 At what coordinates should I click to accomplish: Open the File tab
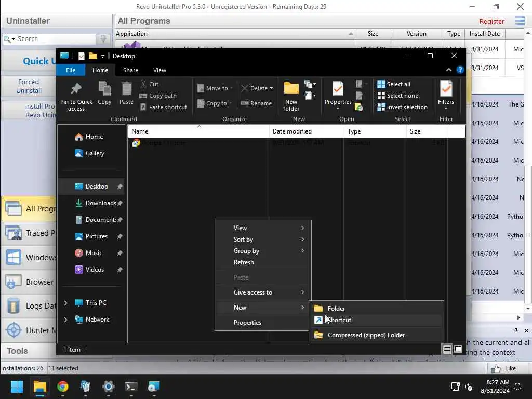[71, 70]
